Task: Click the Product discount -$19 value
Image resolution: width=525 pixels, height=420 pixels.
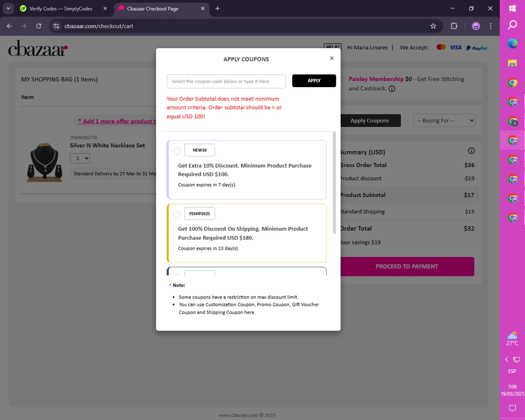Action: pos(469,178)
